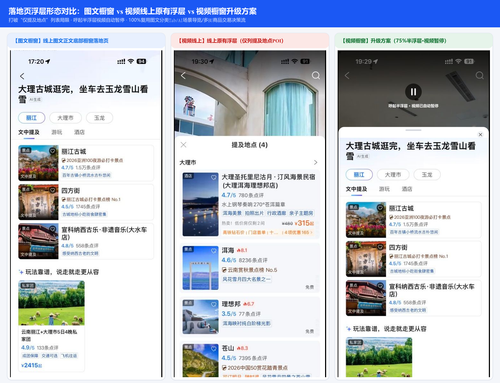Switch to 文中提及 tab in left phone
Image resolution: width=500 pixels, height=383 pixels.
pyautogui.click(x=29, y=132)
